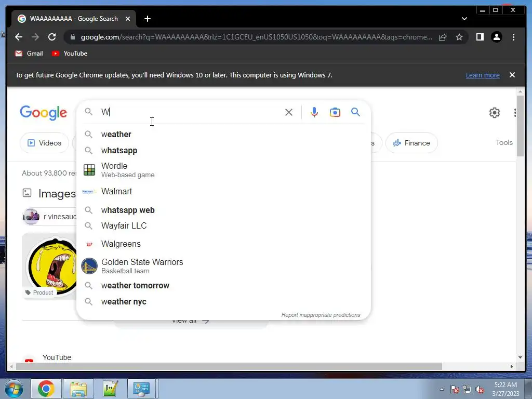The height and width of the screenshot is (399, 532).
Task: Select the Wordle web-based game suggestion
Action: point(223,170)
